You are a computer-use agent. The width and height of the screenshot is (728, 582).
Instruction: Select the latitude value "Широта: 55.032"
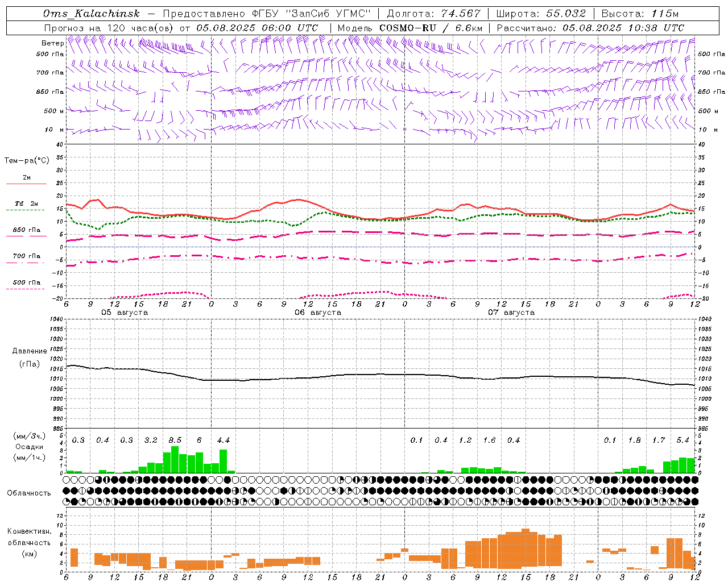541,14
